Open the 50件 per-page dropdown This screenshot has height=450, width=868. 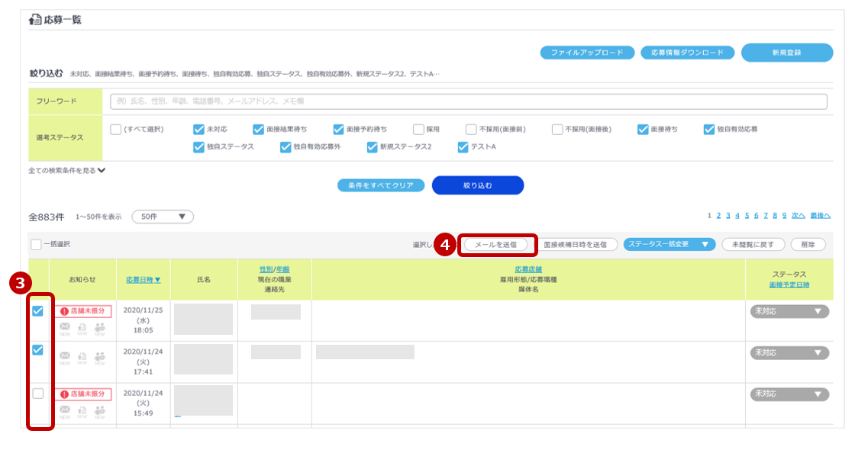[163, 217]
